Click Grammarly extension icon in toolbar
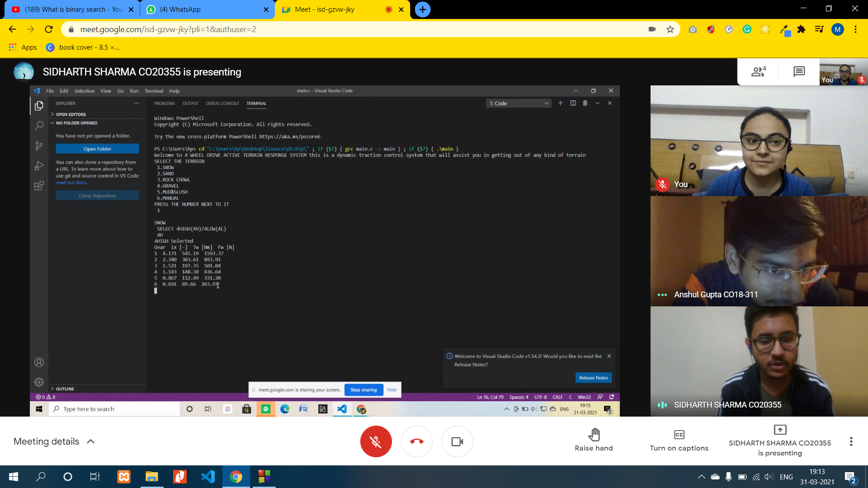 pyautogui.click(x=747, y=29)
